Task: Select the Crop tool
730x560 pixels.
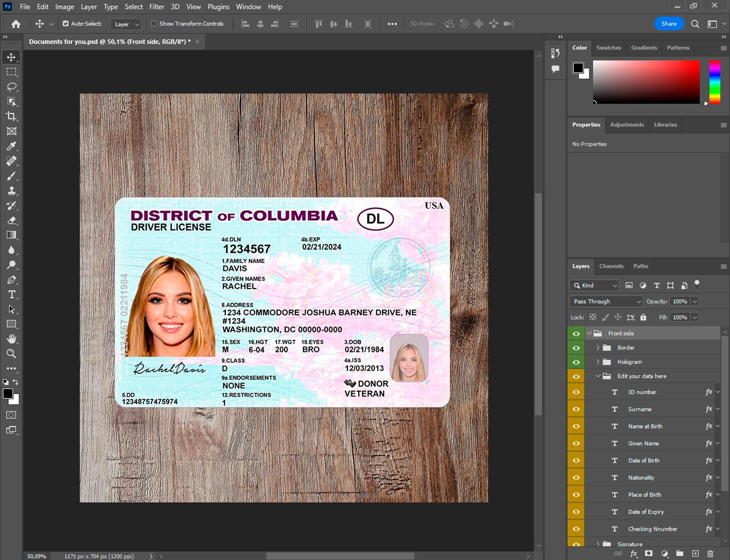Action: [12, 116]
